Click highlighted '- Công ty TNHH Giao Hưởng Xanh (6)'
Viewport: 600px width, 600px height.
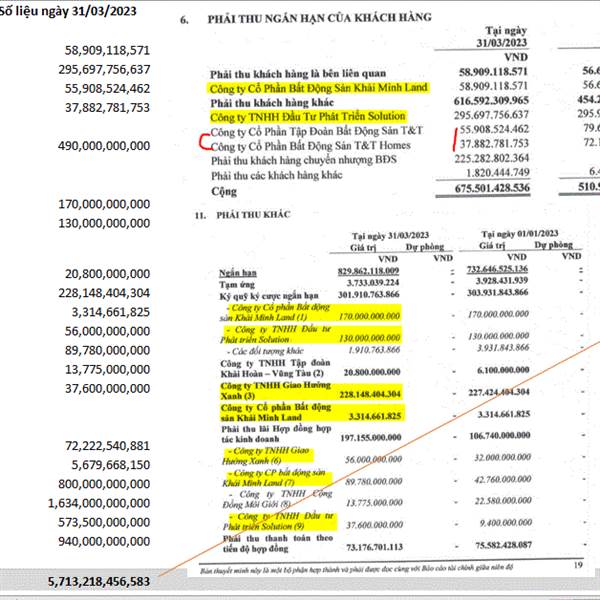tap(266, 455)
